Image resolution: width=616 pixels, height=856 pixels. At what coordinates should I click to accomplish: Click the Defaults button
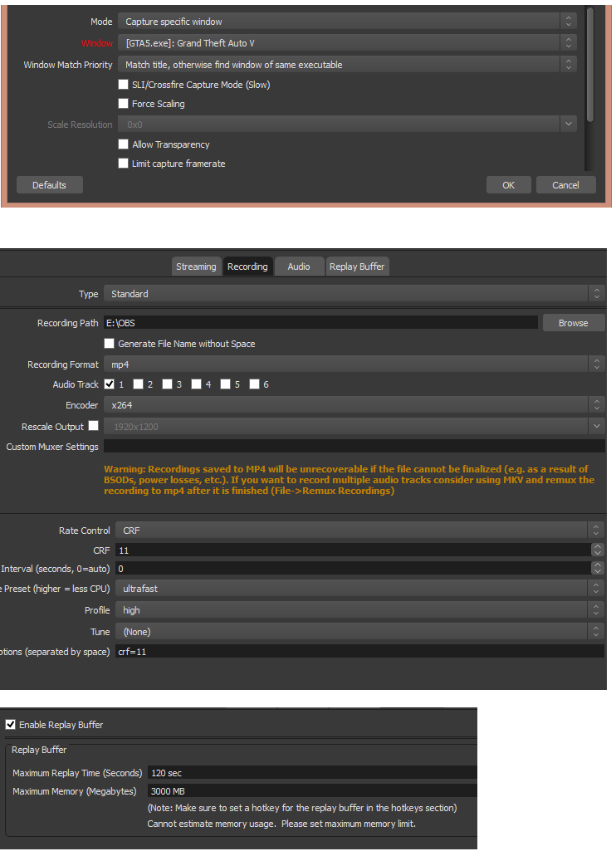[x=50, y=185]
